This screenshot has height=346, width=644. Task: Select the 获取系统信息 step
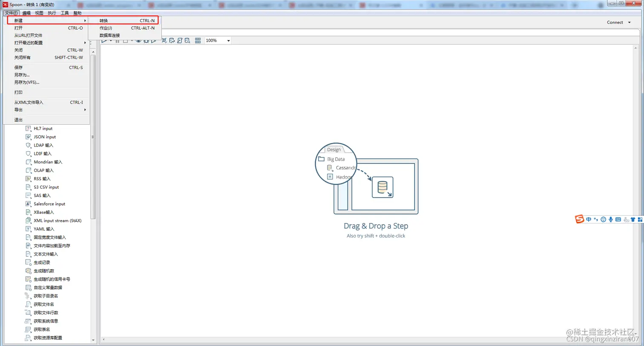tap(46, 321)
